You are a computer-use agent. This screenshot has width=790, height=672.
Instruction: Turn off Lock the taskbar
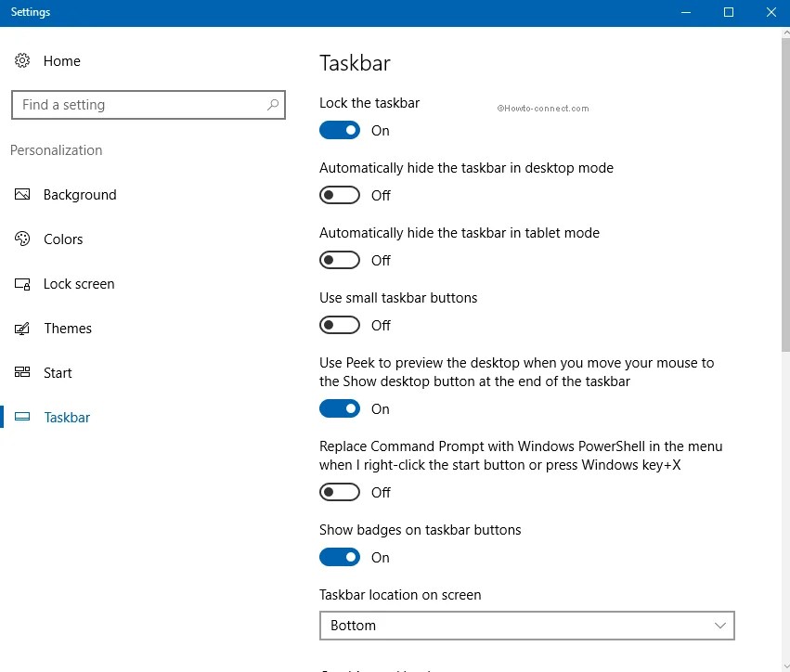339,130
